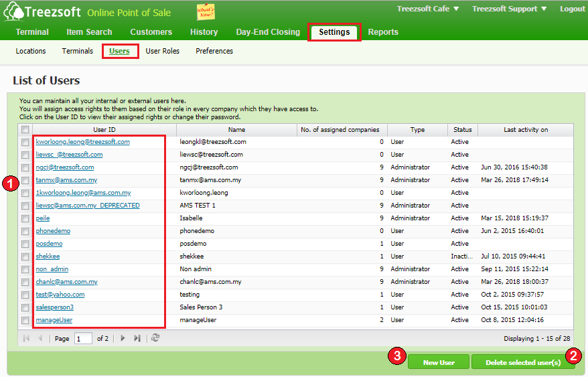Sort by the Type column header
Viewport: 588px width, 377px height.
pyautogui.click(x=417, y=130)
